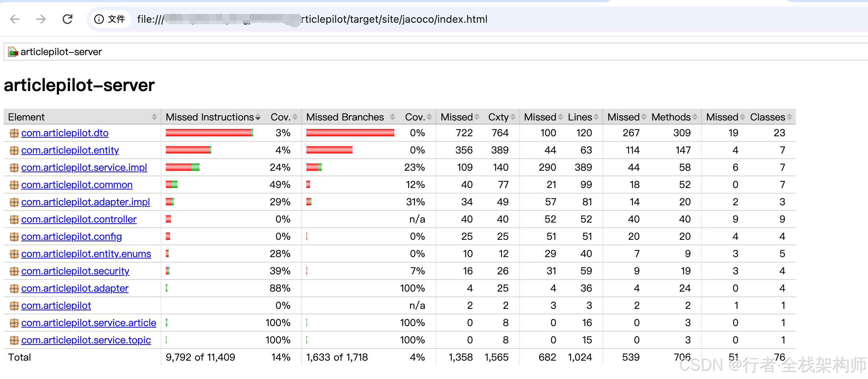Reload the JaCoCo report page

coord(68,19)
